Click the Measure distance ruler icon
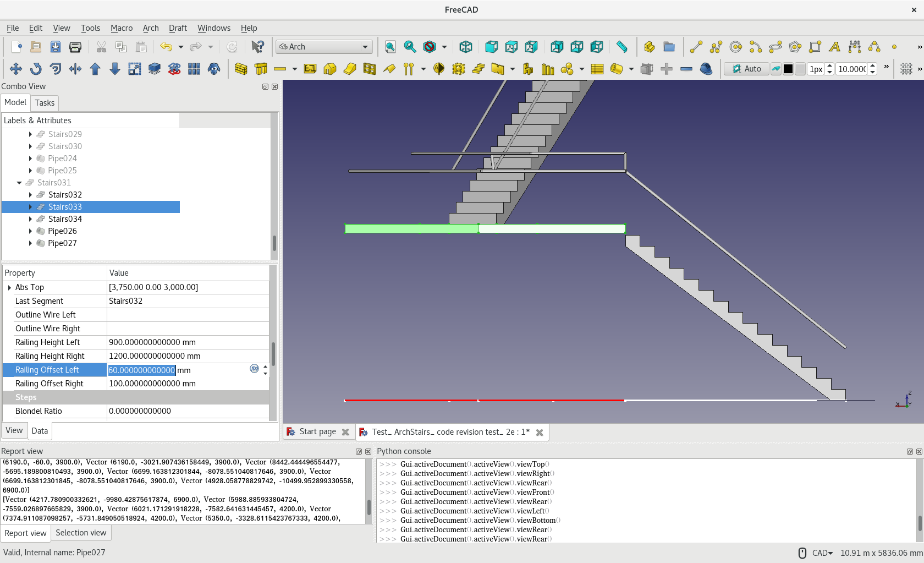 click(x=621, y=47)
